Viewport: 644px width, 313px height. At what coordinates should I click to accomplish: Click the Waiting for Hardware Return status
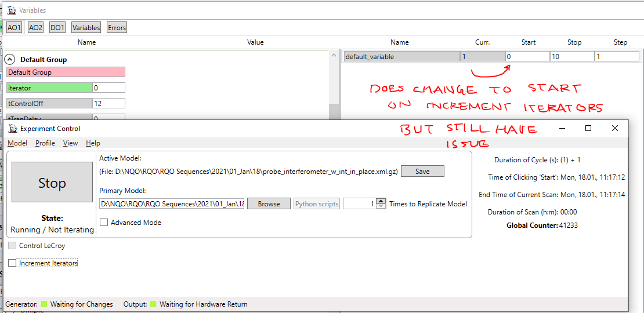pyautogui.click(x=203, y=304)
